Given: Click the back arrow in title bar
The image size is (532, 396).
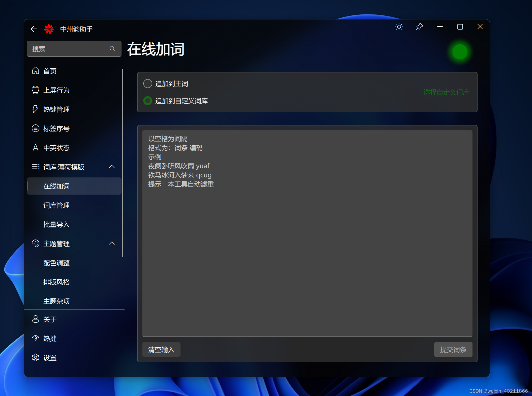Looking at the screenshot, I should pos(34,29).
